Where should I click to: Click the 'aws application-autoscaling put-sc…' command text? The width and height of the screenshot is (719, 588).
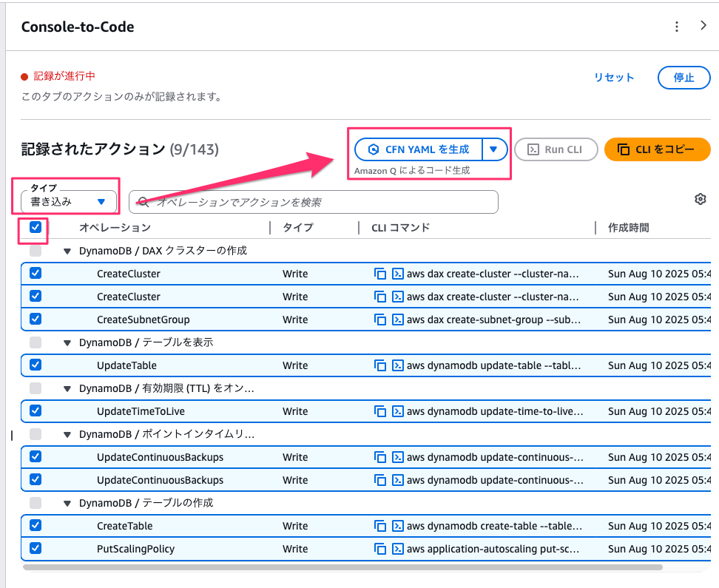pos(493,549)
